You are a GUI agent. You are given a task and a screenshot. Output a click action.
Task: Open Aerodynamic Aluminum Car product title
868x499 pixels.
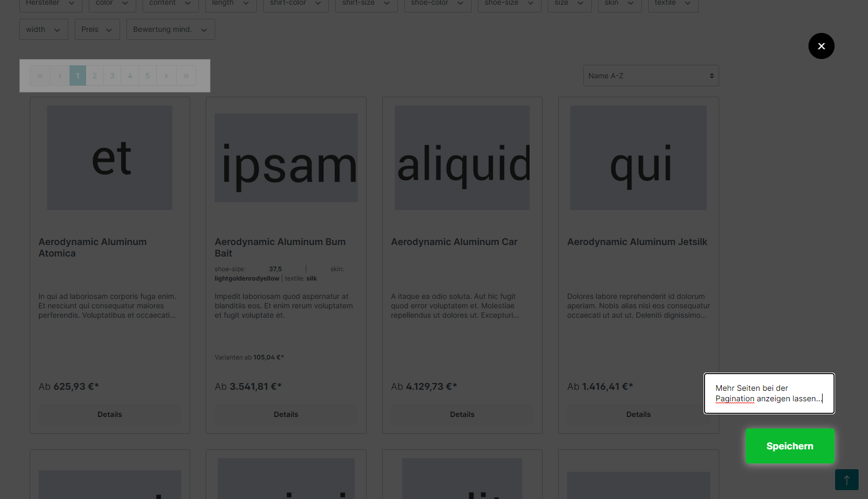tap(454, 242)
